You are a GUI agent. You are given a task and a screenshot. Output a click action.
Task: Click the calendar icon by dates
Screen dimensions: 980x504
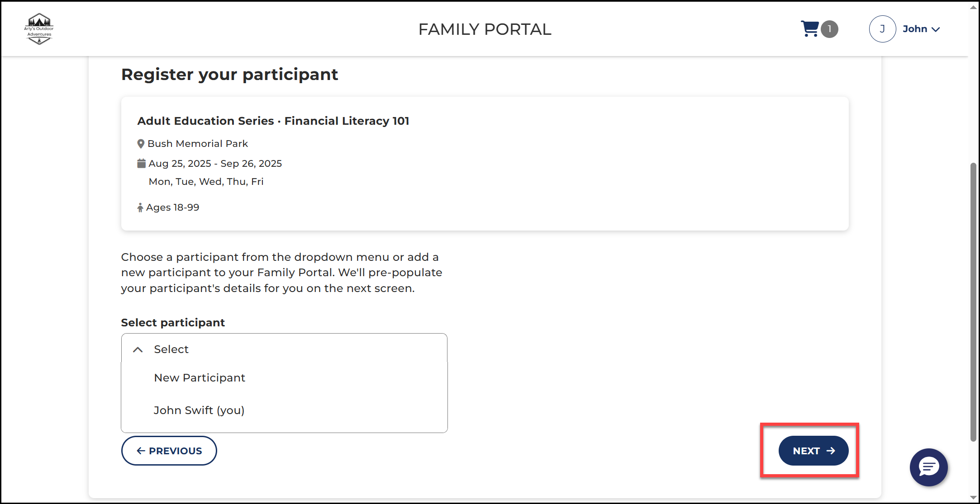click(x=141, y=163)
